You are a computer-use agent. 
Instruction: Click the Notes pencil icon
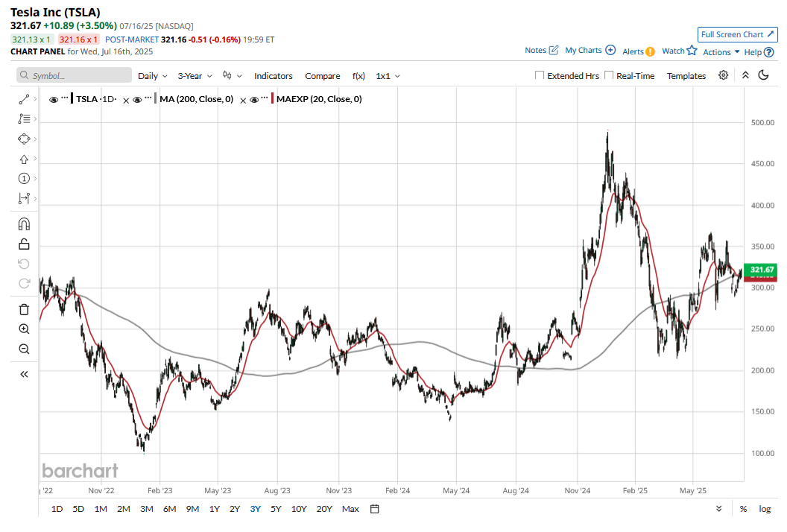pos(554,50)
